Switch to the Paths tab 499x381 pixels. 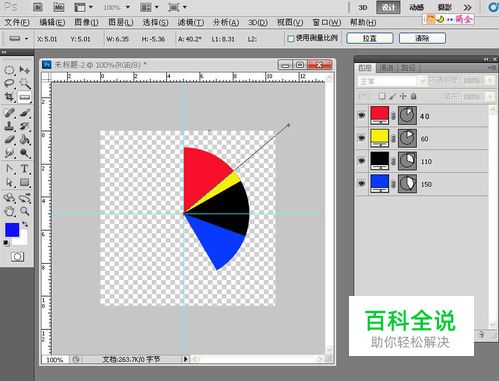point(408,68)
